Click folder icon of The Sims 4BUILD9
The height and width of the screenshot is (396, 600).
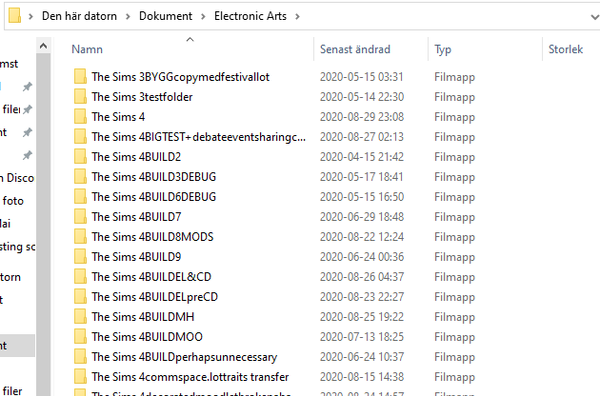pyautogui.click(x=80, y=256)
